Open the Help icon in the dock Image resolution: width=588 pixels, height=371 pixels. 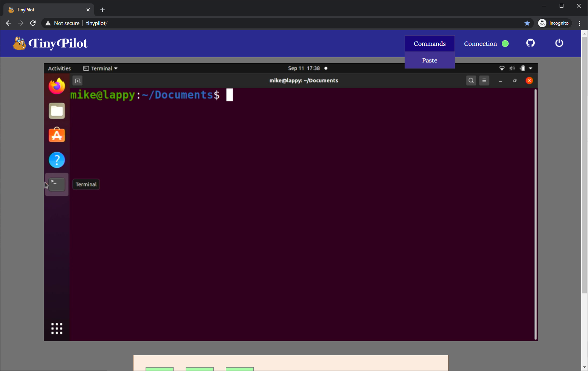click(x=57, y=160)
